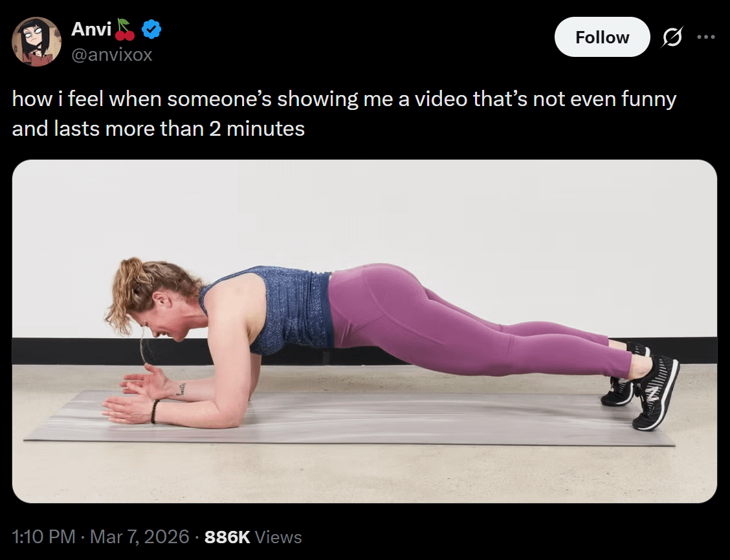Visit the @anvixox handle link

tap(111, 55)
